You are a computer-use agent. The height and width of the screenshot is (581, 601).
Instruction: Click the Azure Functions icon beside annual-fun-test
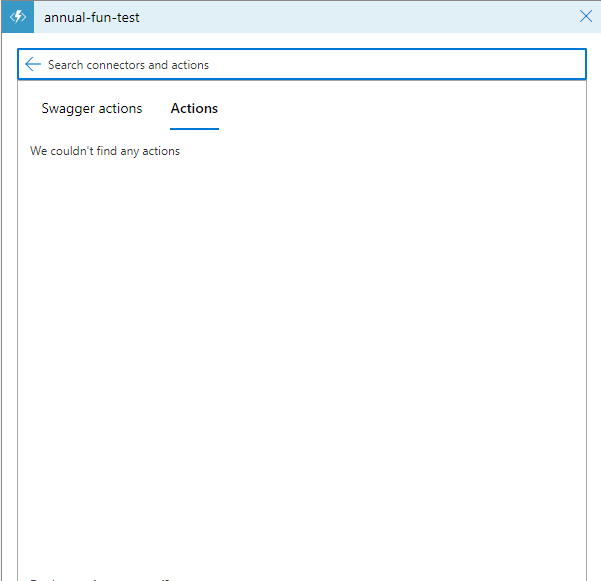(18, 17)
